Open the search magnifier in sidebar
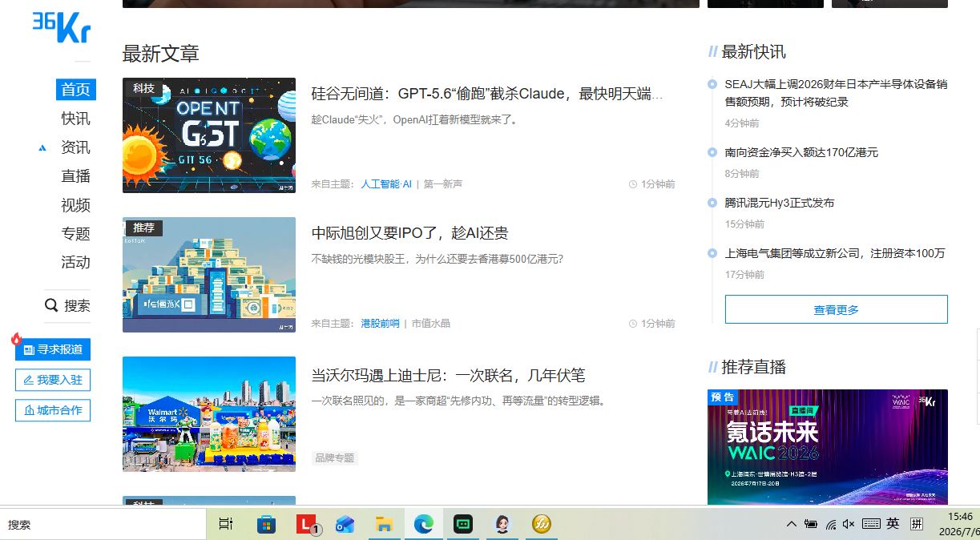The width and height of the screenshot is (980, 540). pyautogui.click(x=51, y=305)
